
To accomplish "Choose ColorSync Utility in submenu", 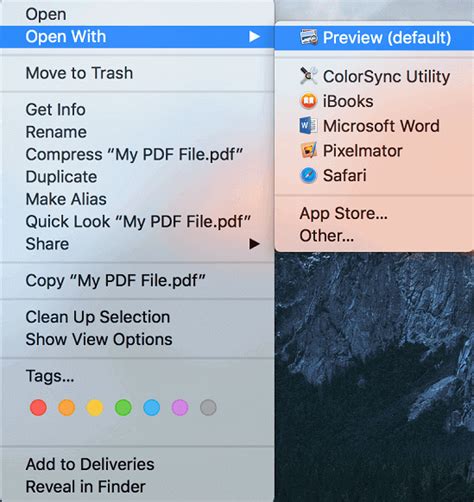I will [x=374, y=76].
